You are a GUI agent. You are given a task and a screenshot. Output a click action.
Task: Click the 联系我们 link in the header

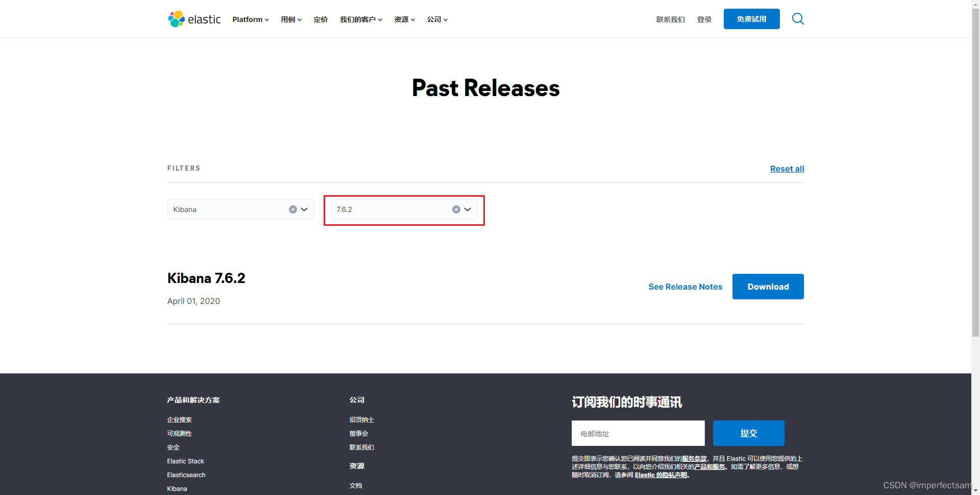pyautogui.click(x=671, y=19)
